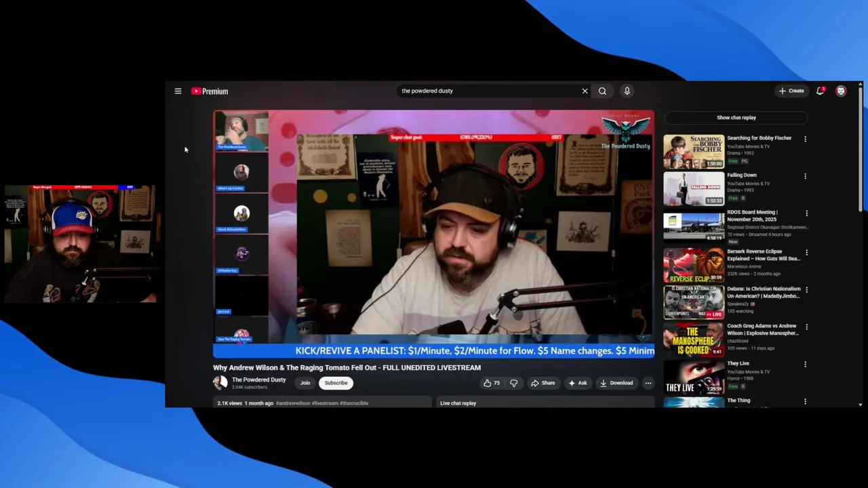Dislike the video with the thumbs-down
The width and height of the screenshot is (868, 488).
tap(514, 383)
